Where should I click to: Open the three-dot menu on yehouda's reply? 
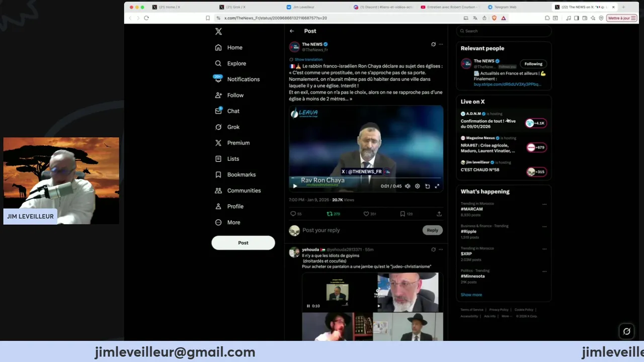441,249
